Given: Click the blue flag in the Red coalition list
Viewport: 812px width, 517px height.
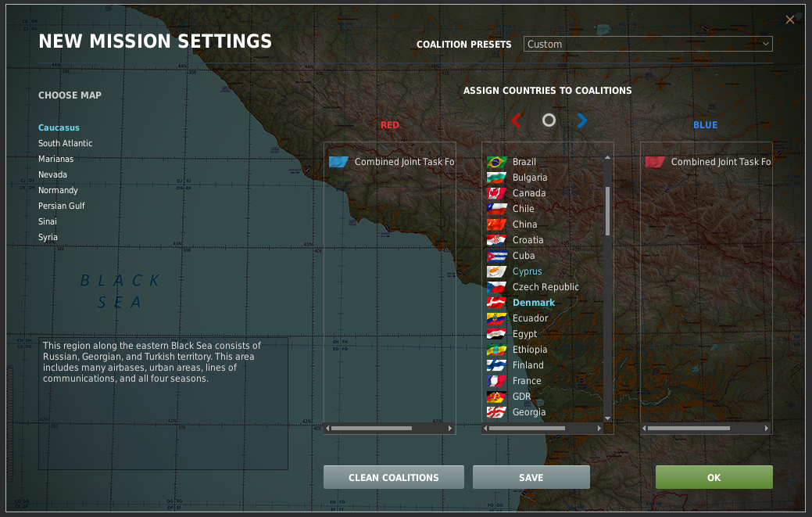Looking at the screenshot, I should (338, 162).
